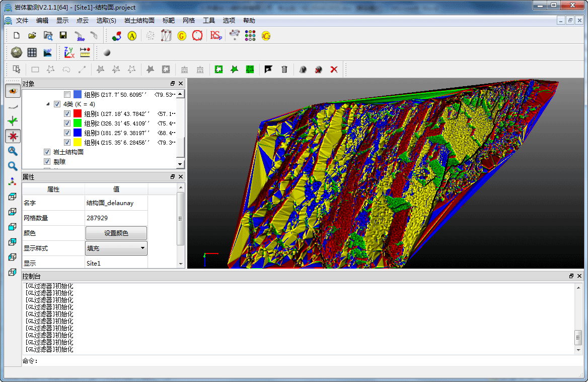Enable the 组别5 checkbox
588x382 pixels.
(67, 95)
